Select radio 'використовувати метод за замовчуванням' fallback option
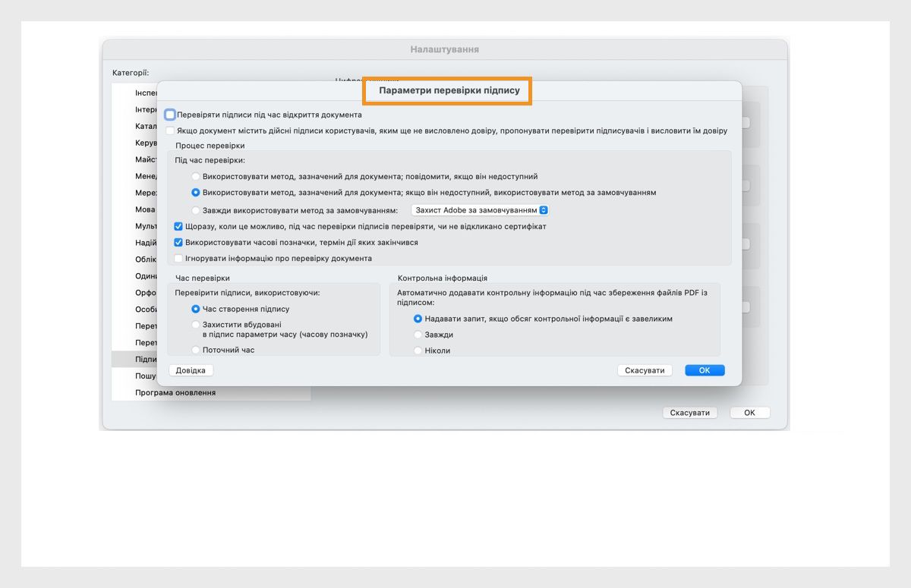 point(196,193)
